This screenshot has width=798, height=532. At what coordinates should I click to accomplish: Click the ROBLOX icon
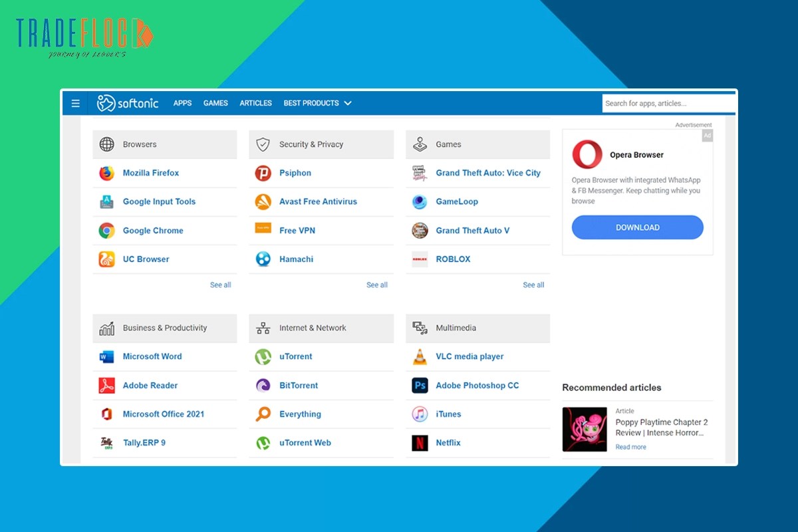tap(420, 259)
